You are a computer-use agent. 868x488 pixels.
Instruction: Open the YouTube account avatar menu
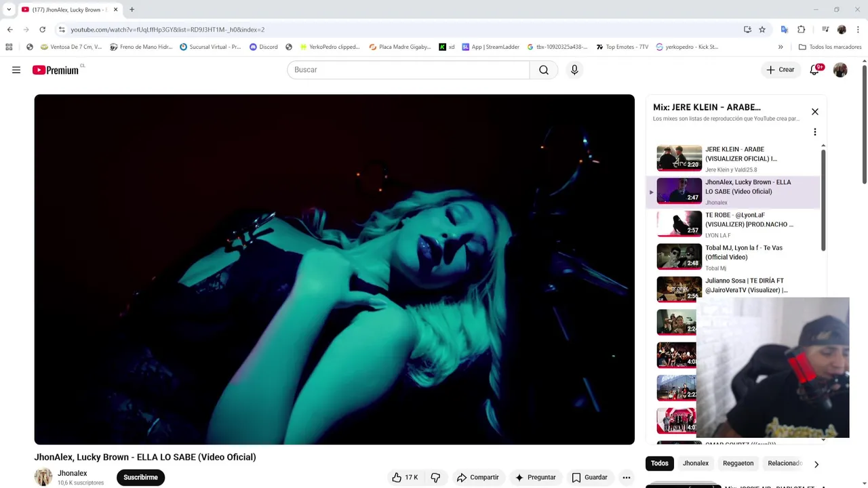(x=840, y=70)
